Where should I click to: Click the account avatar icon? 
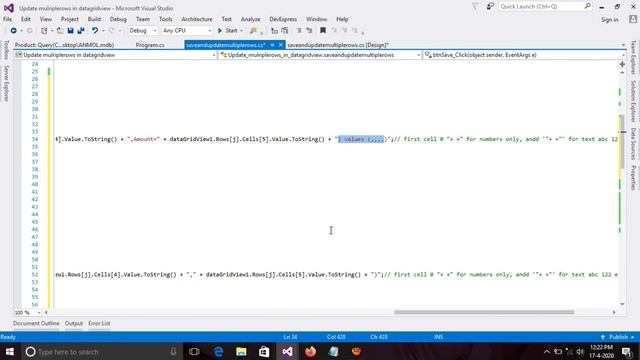(633, 19)
